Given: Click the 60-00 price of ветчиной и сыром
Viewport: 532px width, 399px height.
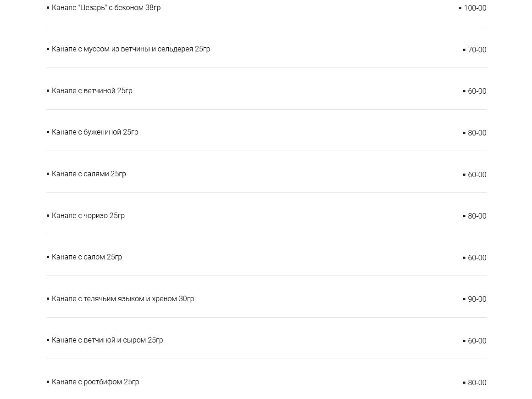Looking at the screenshot, I should [477, 341].
